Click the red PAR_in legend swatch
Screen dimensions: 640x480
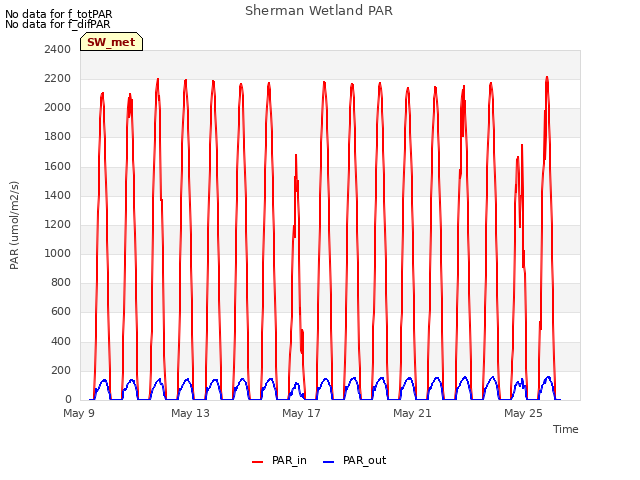258,462
